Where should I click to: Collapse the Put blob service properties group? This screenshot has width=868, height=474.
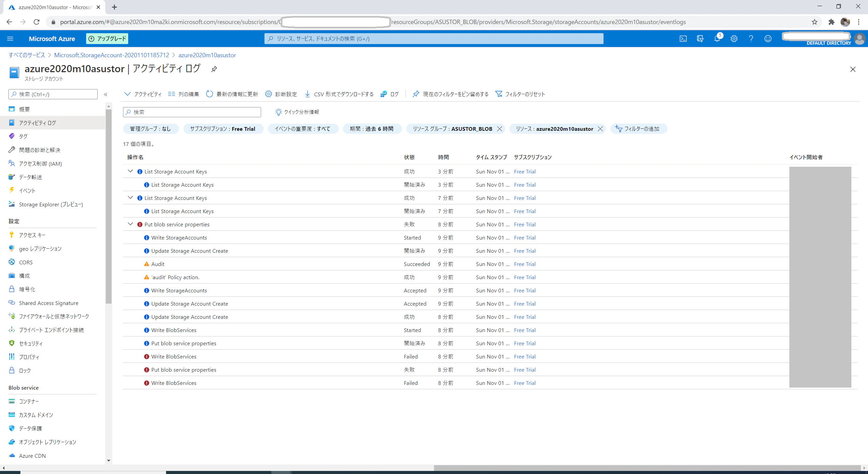click(x=130, y=224)
